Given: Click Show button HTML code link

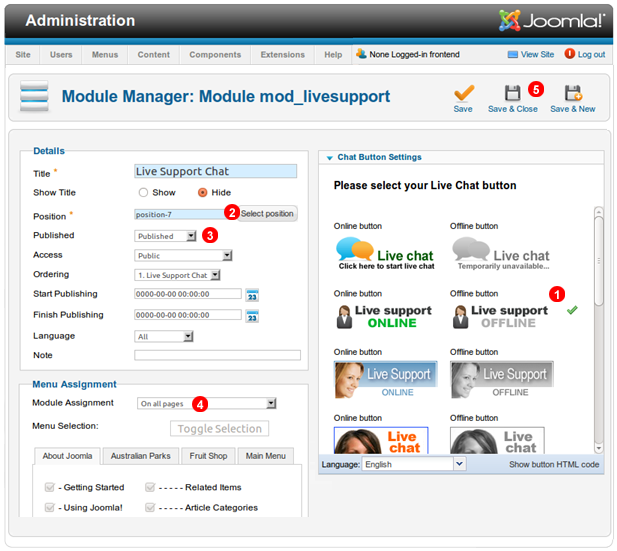Looking at the screenshot, I should coord(554,464).
